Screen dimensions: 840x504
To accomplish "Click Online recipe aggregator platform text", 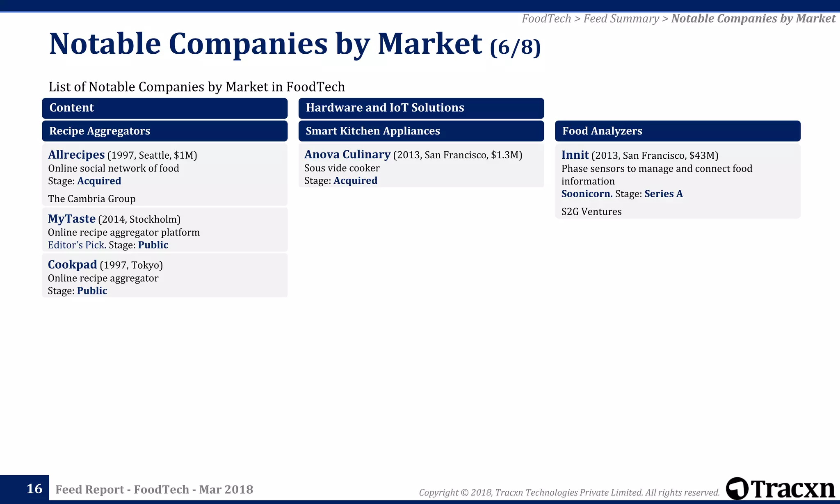I will [124, 233].
